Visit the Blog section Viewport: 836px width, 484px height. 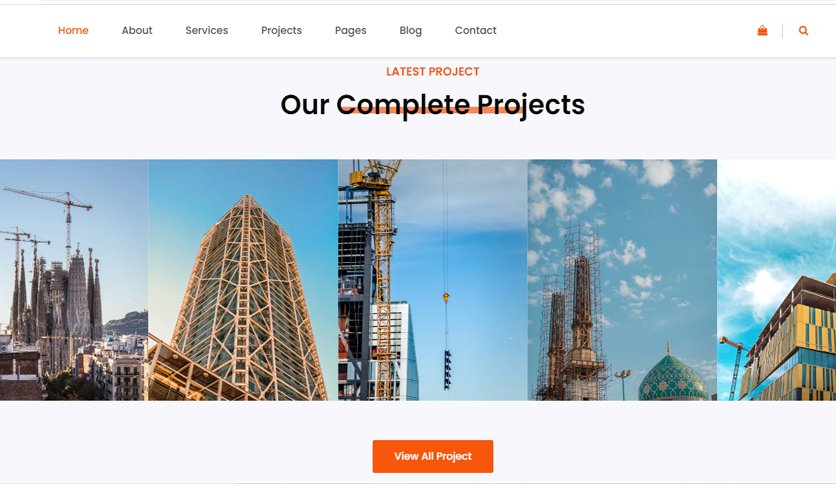[x=411, y=30]
